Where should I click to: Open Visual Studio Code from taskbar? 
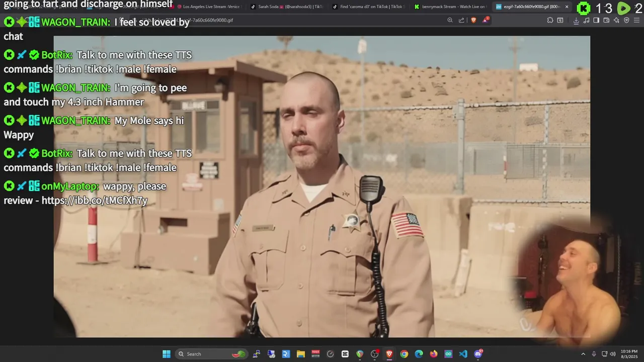tap(463, 354)
